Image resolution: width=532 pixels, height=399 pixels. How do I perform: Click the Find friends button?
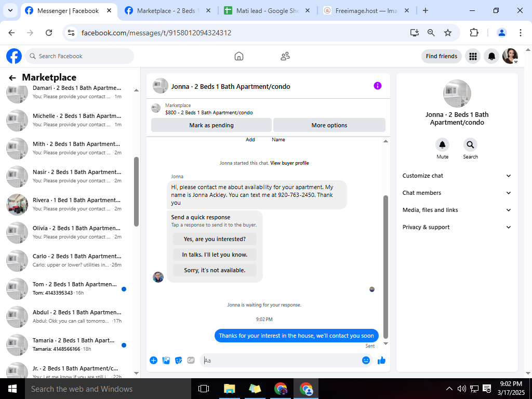(x=442, y=56)
